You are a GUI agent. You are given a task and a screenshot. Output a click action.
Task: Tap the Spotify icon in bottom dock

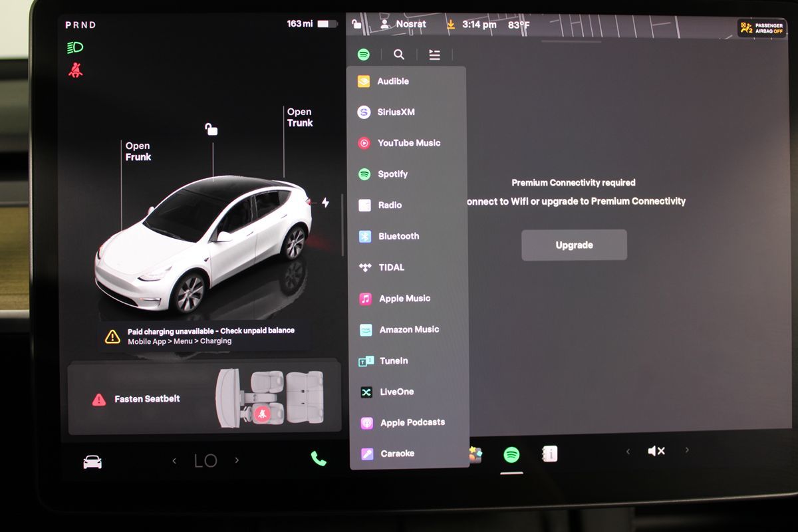point(511,455)
